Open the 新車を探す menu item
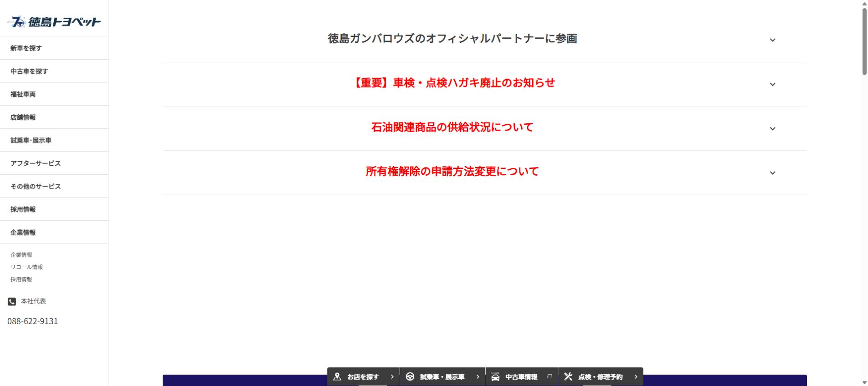This screenshot has width=868, height=386. pyautogui.click(x=54, y=48)
